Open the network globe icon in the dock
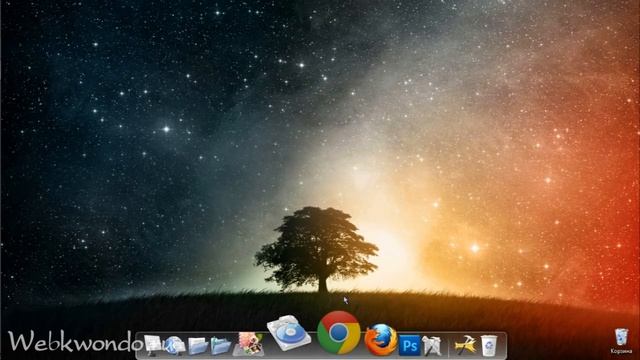This screenshot has height=360, width=640. [x=175, y=345]
